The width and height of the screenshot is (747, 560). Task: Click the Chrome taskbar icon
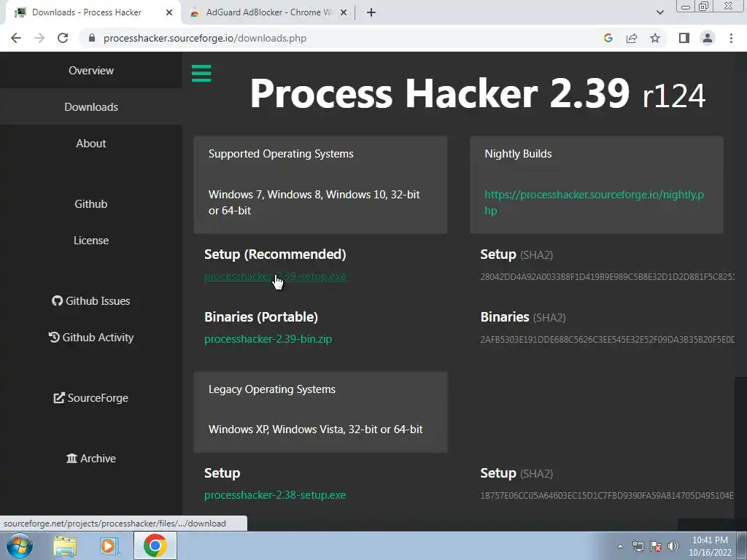[155, 545]
